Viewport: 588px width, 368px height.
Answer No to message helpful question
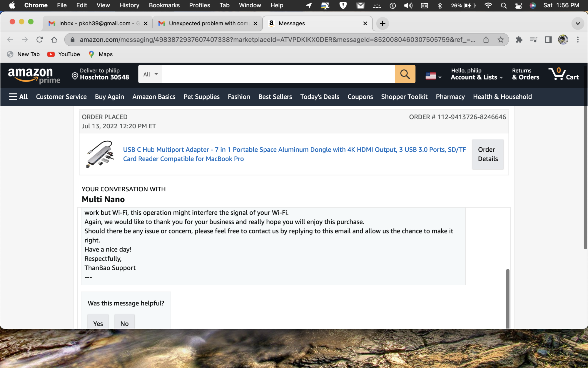(x=124, y=323)
